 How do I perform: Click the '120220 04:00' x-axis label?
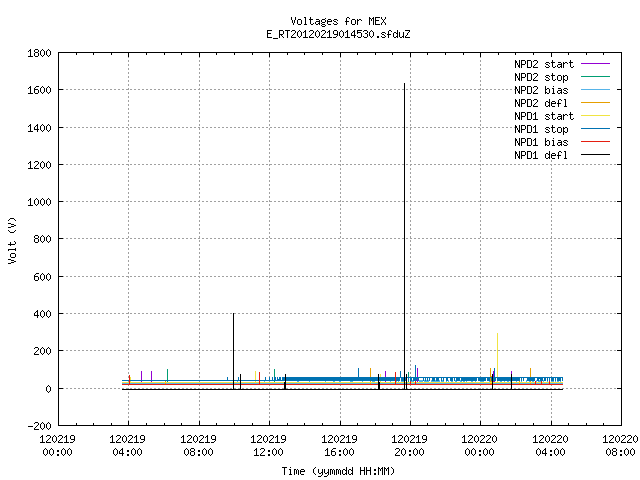(x=551, y=446)
